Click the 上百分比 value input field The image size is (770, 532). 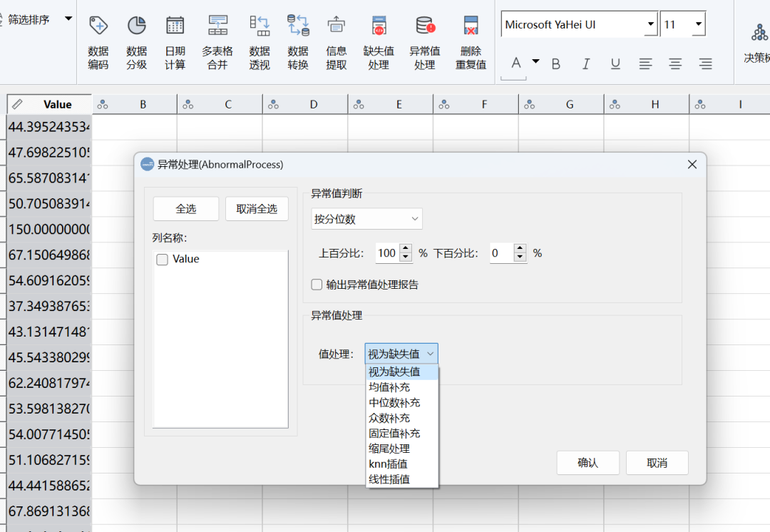tap(386, 253)
